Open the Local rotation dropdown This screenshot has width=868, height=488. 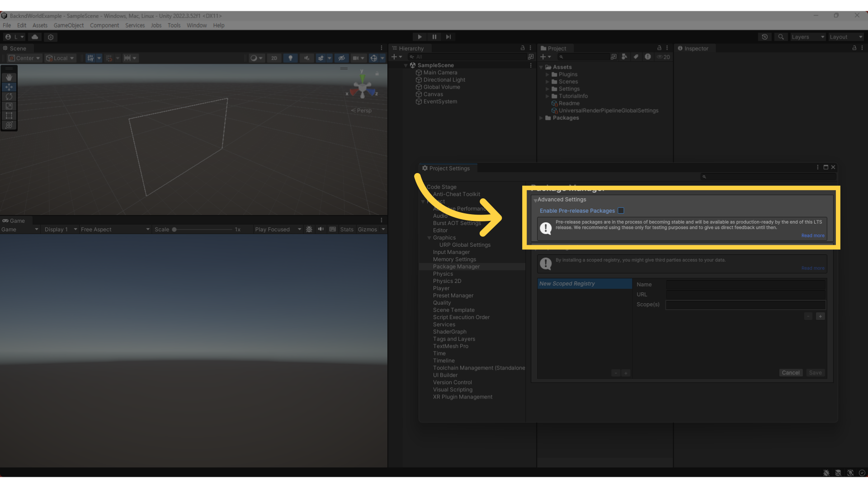tap(60, 58)
